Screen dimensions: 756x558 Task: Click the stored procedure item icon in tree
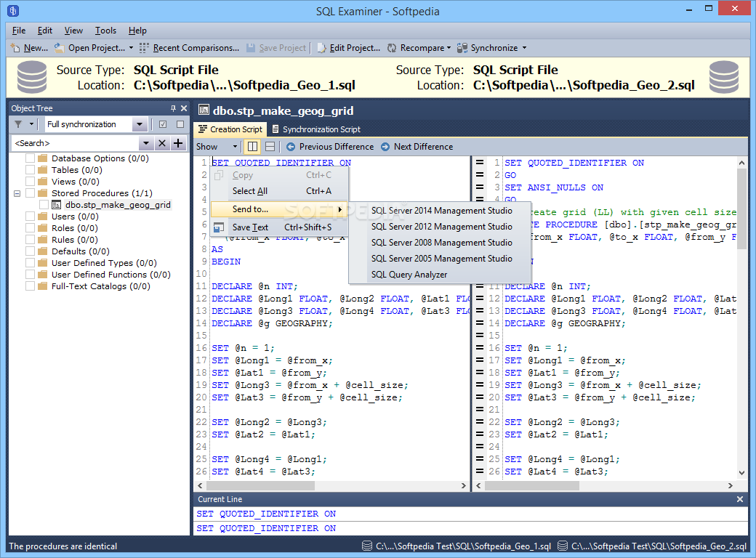[x=57, y=205]
